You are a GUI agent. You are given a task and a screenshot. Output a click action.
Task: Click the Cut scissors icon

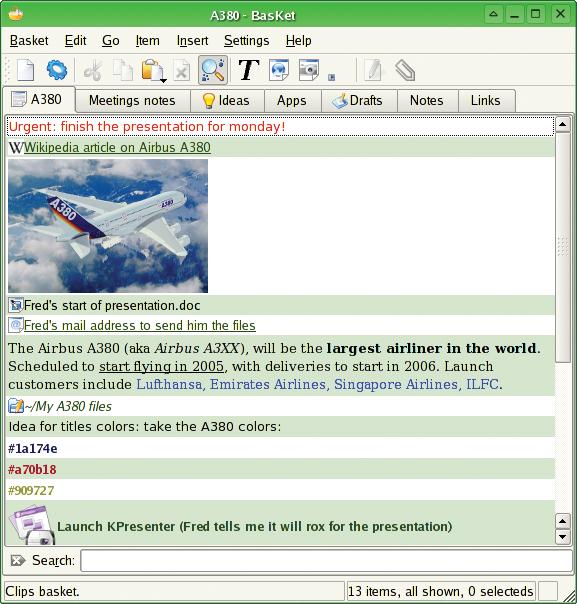click(x=93, y=70)
